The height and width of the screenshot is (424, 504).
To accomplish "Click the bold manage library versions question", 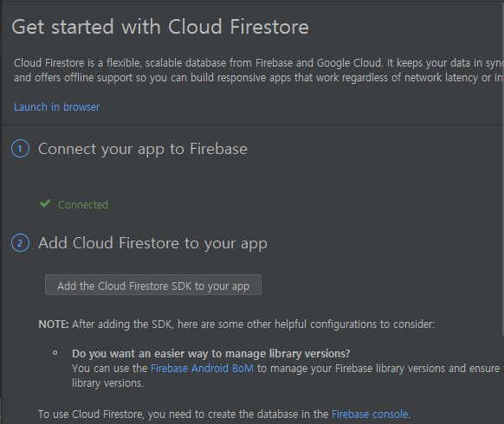I will coord(210,354).
